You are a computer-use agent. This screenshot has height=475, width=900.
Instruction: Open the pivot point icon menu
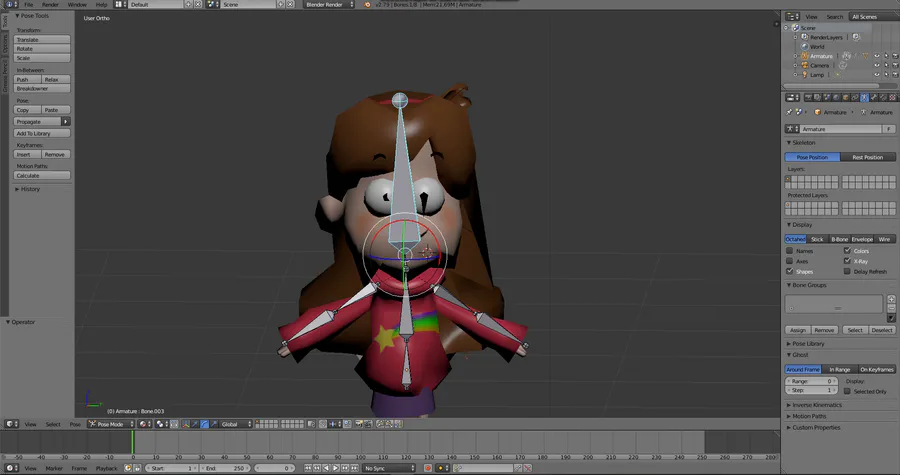(x=162, y=424)
